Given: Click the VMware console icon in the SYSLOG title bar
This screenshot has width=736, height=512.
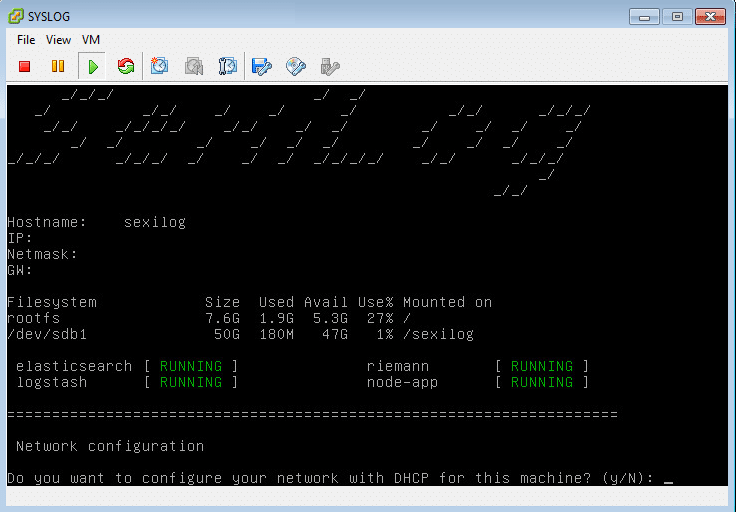Looking at the screenshot, I should [15, 16].
